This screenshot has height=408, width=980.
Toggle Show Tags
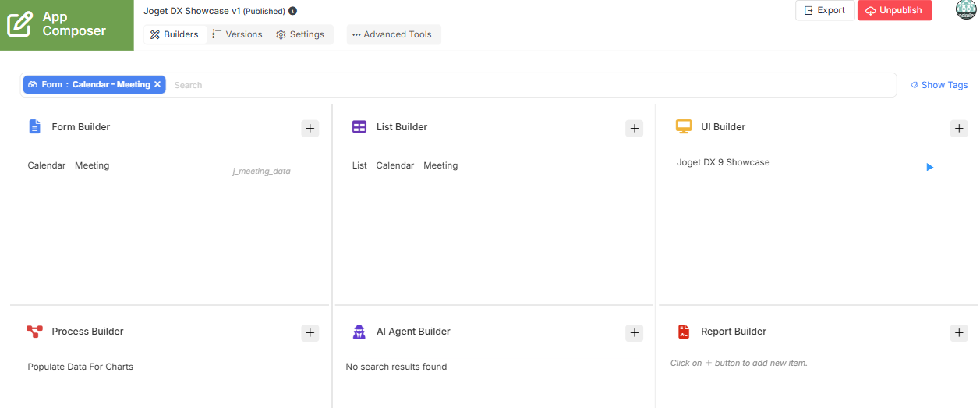click(x=939, y=85)
